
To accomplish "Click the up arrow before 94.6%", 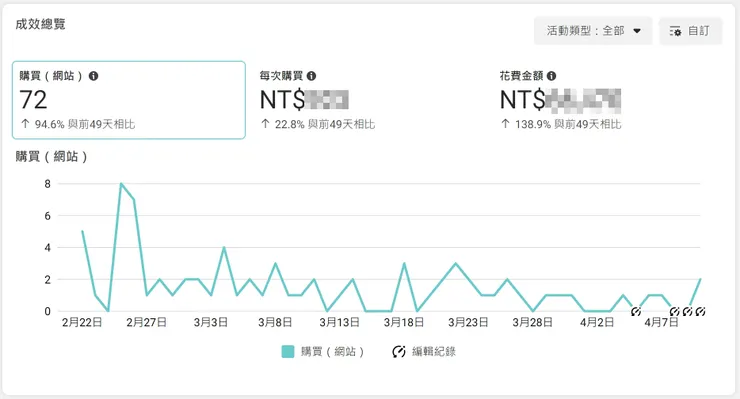I will 25,124.
